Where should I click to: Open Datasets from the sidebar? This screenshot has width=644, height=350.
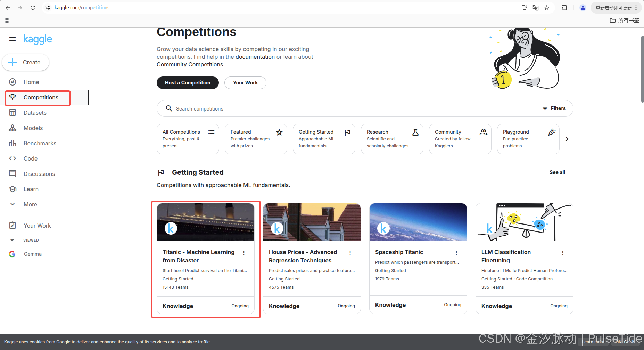pyautogui.click(x=35, y=113)
